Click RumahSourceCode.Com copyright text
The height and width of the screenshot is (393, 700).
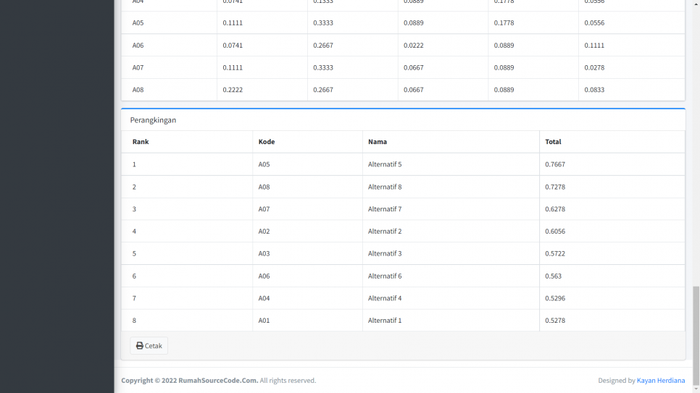(x=218, y=380)
